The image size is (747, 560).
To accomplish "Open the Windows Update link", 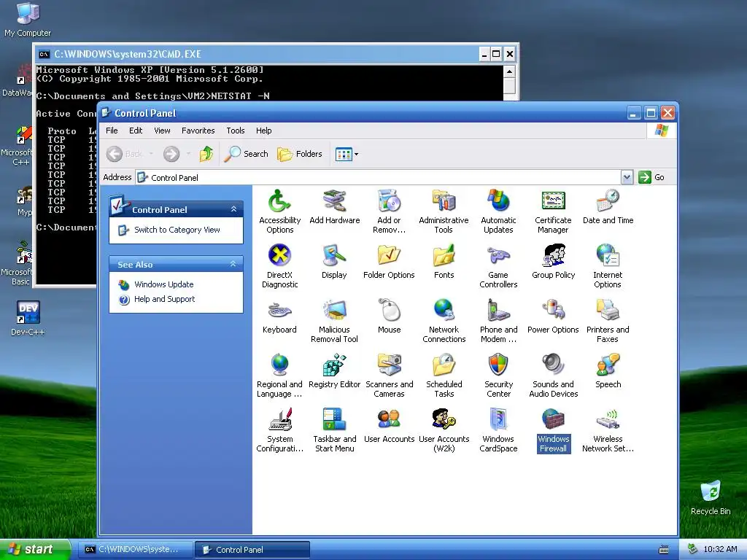I will point(164,284).
